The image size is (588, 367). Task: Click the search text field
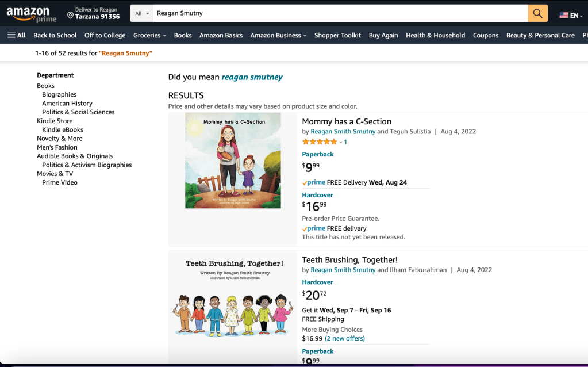pos(339,13)
